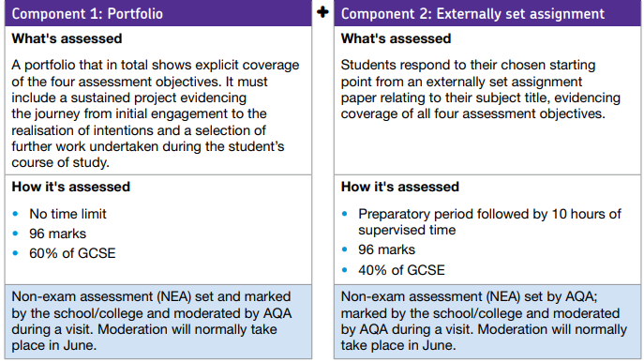Click the bullet beside 60% of GCSE
This screenshot has width=644, height=362.
(x=16, y=253)
